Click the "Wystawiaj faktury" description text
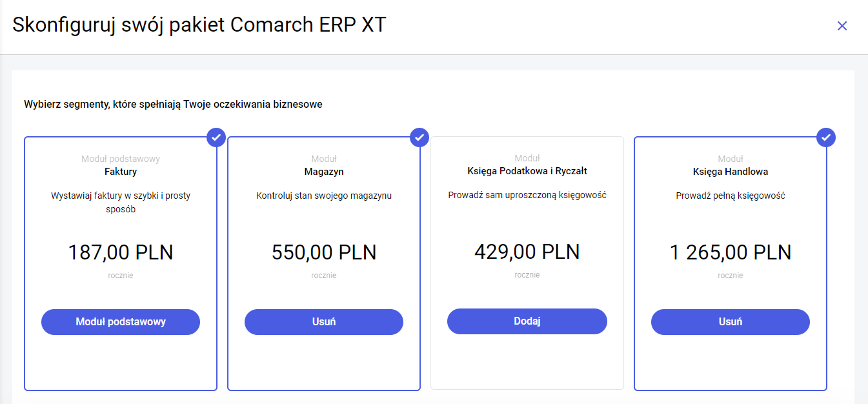Image resolution: width=868 pixels, height=404 pixels. [x=121, y=202]
